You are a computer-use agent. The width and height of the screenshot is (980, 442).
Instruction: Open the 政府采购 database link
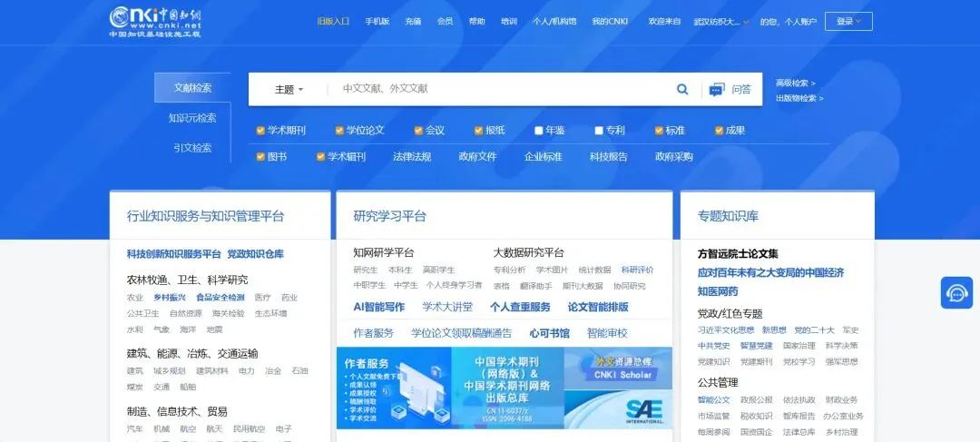(x=673, y=157)
